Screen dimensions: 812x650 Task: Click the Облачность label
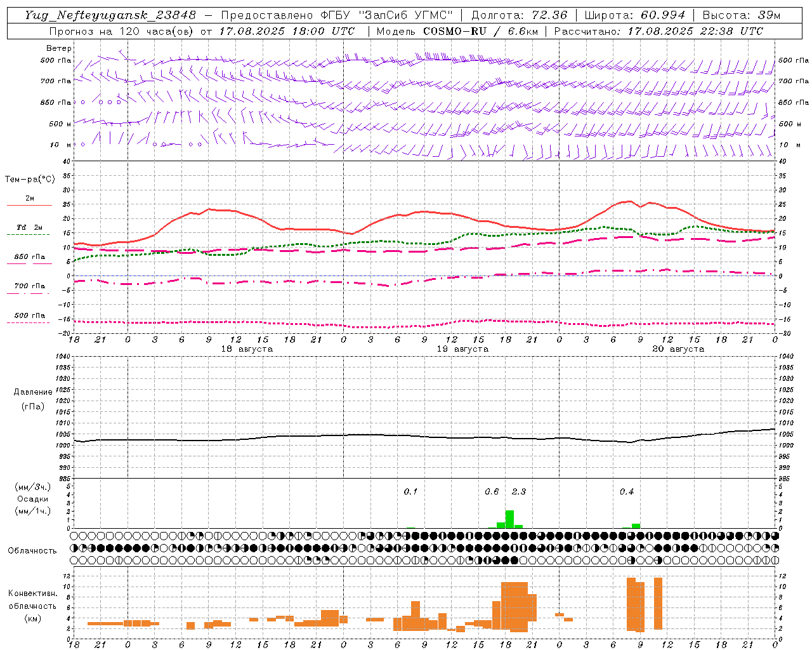[32, 550]
